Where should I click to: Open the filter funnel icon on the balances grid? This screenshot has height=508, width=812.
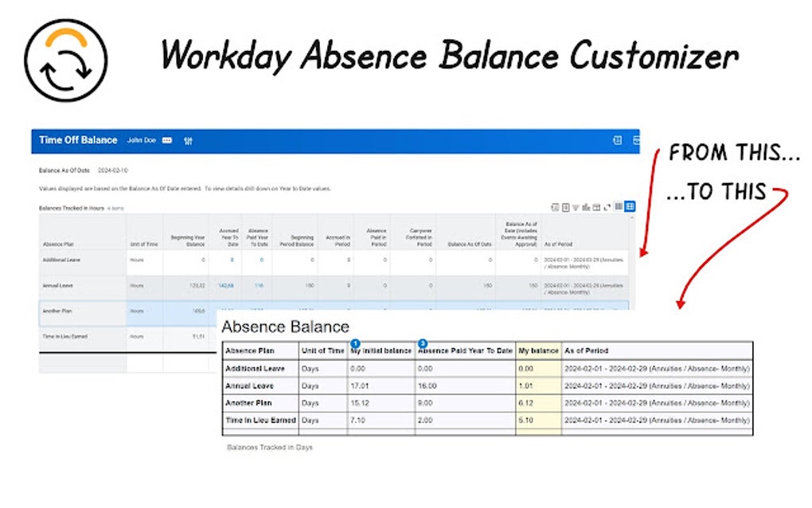576,206
